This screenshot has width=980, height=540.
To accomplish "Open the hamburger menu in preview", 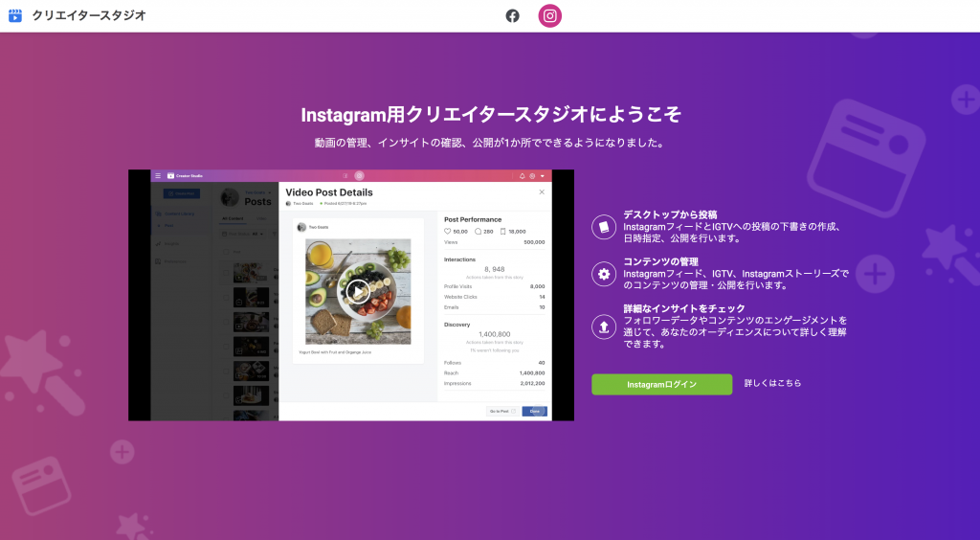I will (x=158, y=176).
